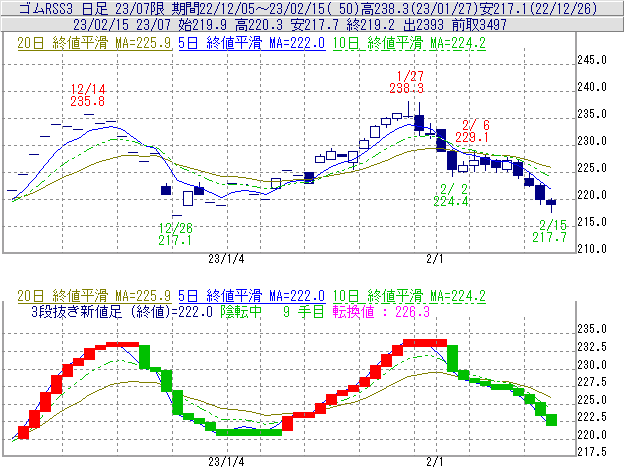Select the 12/26 low label 217.1
The width and height of the screenshot is (624, 475).
coord(175,241)
